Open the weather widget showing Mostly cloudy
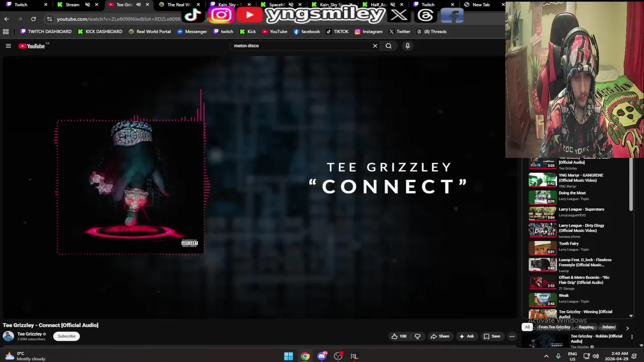 click(25, 356)
